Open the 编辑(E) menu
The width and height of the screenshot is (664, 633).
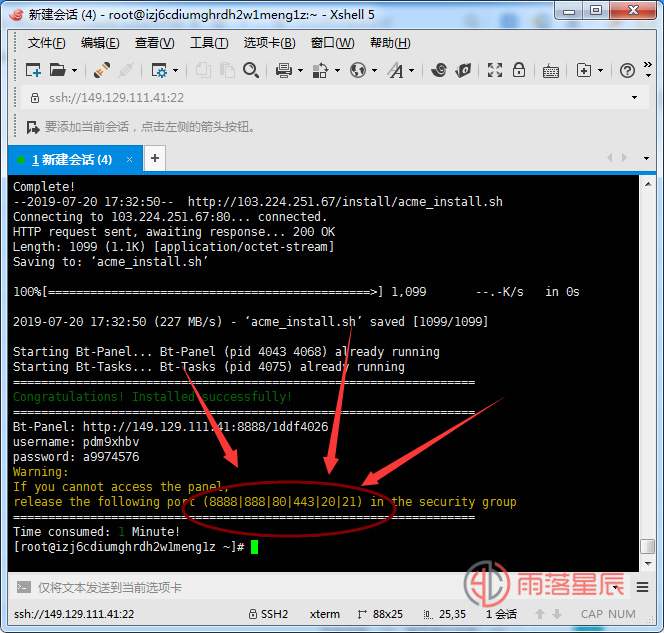pyautogui.click(x=100, y=43)
